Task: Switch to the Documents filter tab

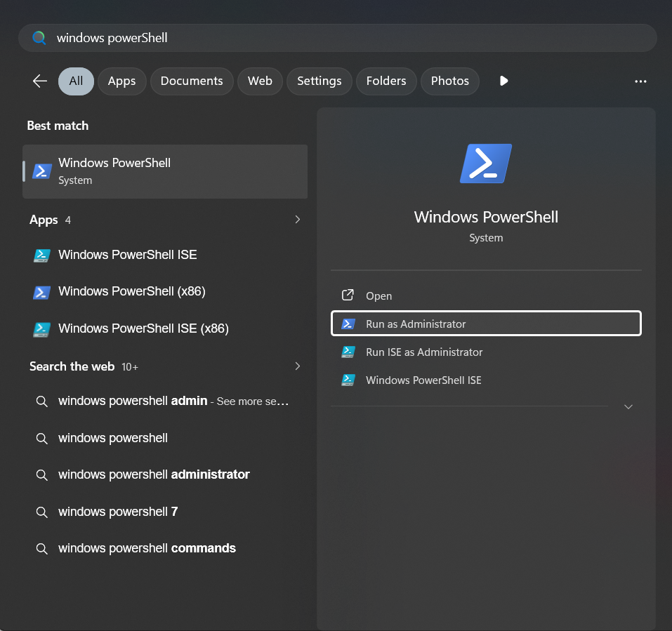Action: [192, 81]
